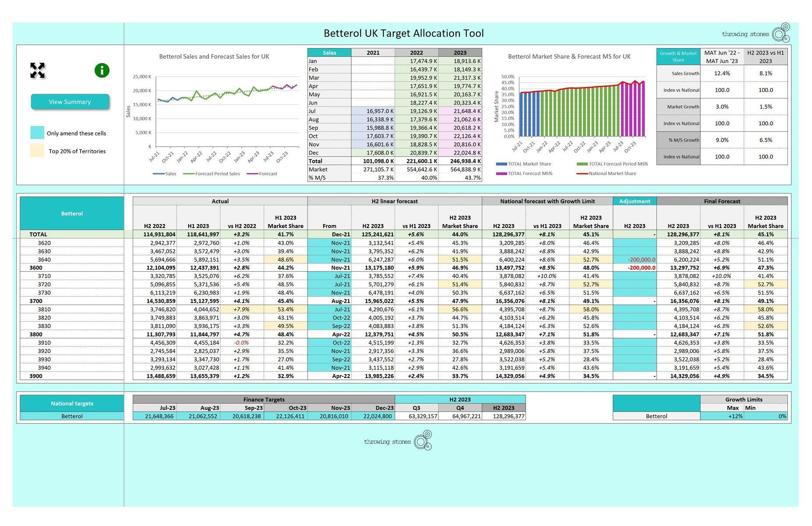
Task: Select the 'From' cell for territory 3620
Action: (x=329, y=243)
